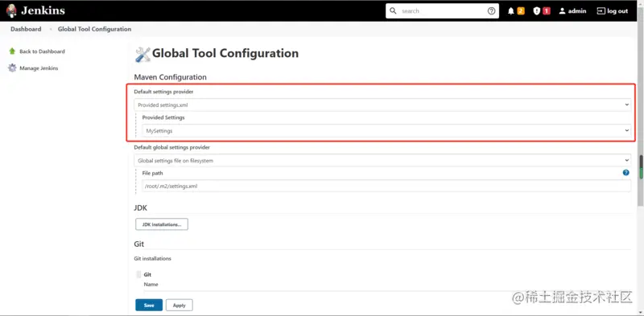Click the Git section heading
Image resolution: width=644 pixels, height=316 pixels.
(139, 244)
